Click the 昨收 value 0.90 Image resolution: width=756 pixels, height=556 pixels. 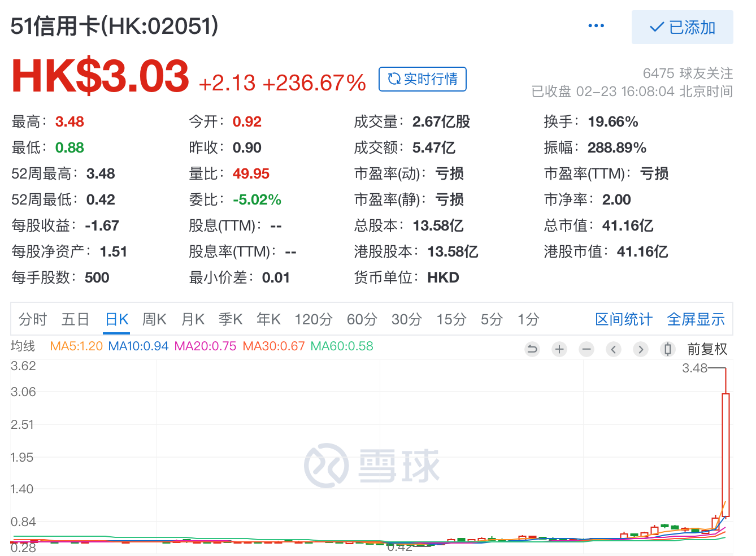coord(247,147)
